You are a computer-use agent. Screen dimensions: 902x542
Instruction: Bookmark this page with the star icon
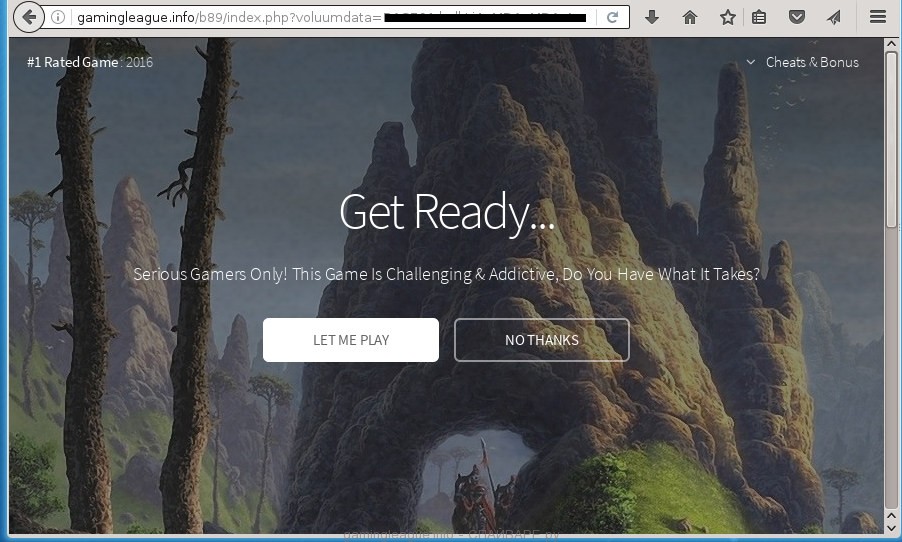(728, 17)
